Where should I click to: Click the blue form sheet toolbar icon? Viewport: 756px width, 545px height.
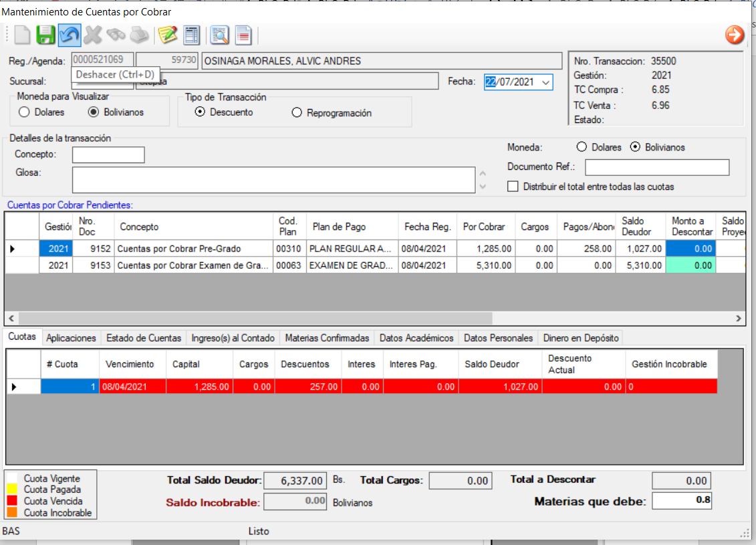[191, 35]
